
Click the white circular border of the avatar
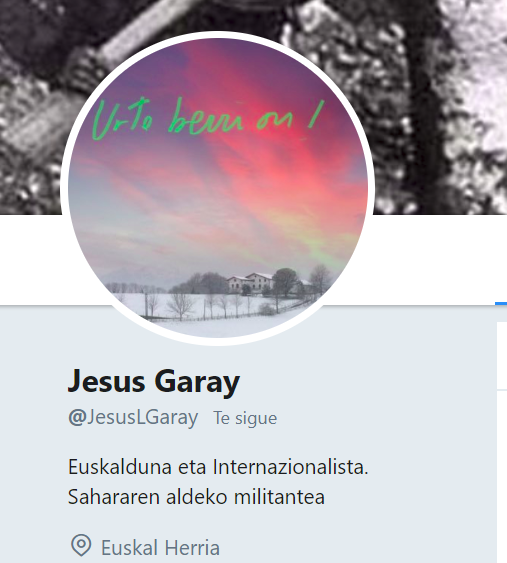(x=218, y=34)
